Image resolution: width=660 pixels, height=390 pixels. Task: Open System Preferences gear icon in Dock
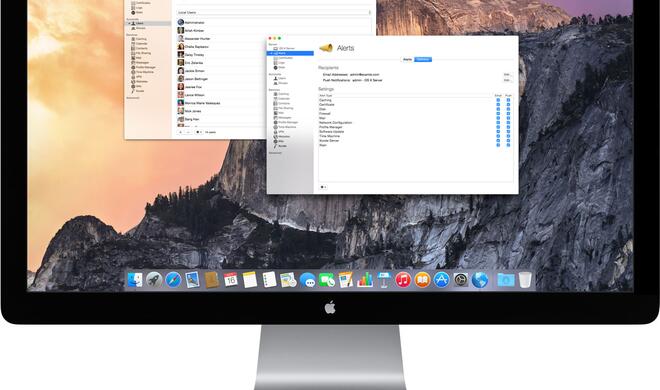[x=460, y=280]
